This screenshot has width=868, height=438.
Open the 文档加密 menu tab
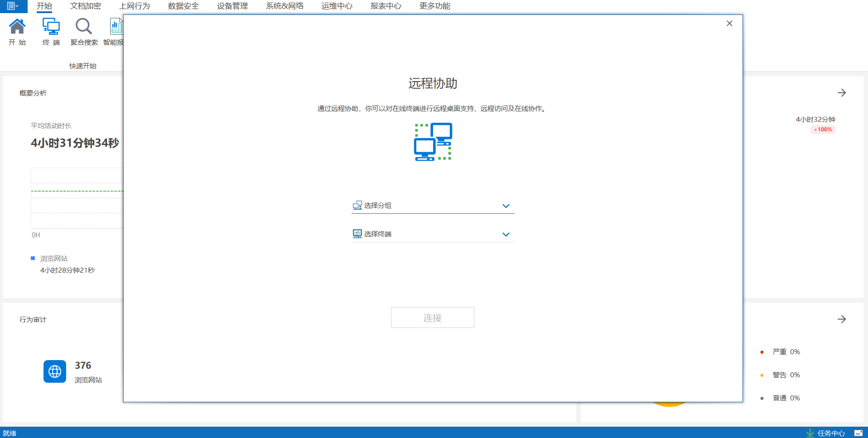[x=86, y=6]
